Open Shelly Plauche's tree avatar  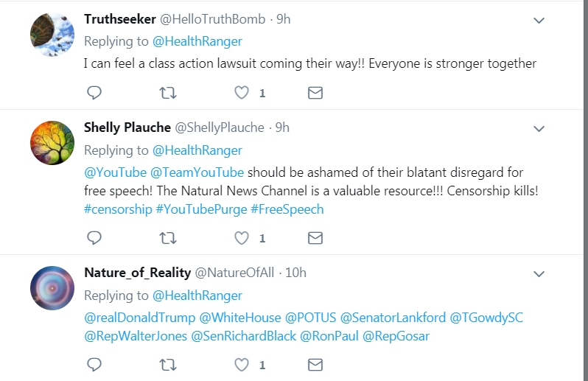[52, 143]
